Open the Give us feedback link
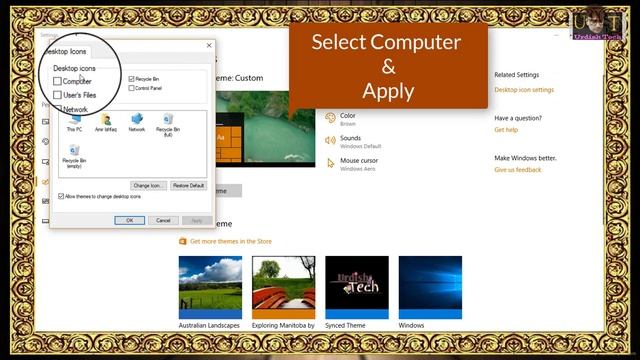640x360 pixels. [x=518, y=170]
